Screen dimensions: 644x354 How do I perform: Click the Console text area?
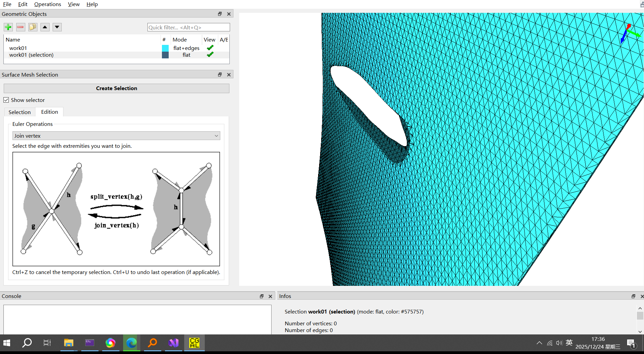[137, 320]
